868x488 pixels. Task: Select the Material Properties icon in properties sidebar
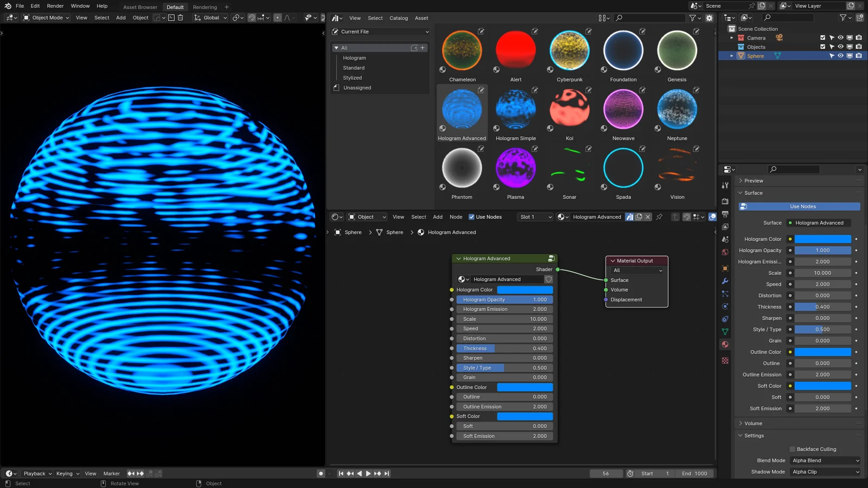click(x=725, y=344)
